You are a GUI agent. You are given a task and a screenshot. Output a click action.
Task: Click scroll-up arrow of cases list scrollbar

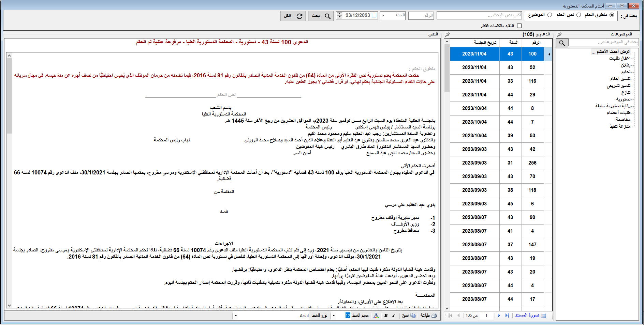pos(447,42)
